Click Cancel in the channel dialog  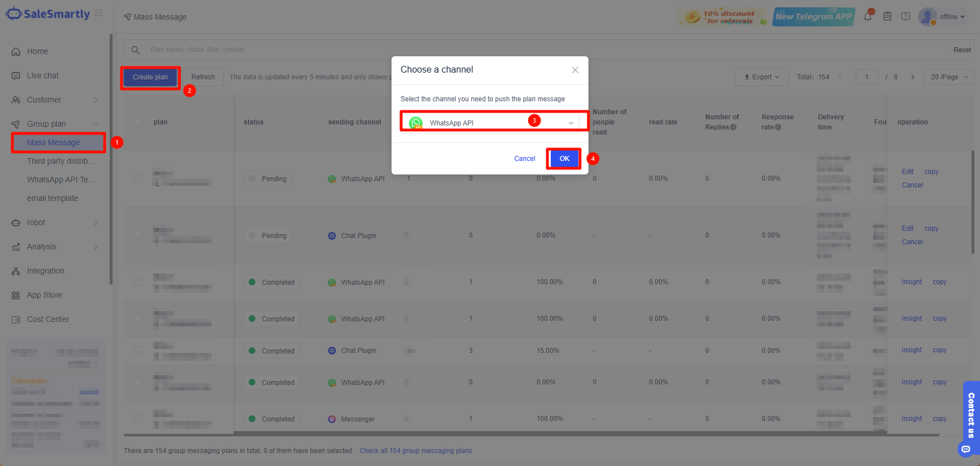click(524, 159)
